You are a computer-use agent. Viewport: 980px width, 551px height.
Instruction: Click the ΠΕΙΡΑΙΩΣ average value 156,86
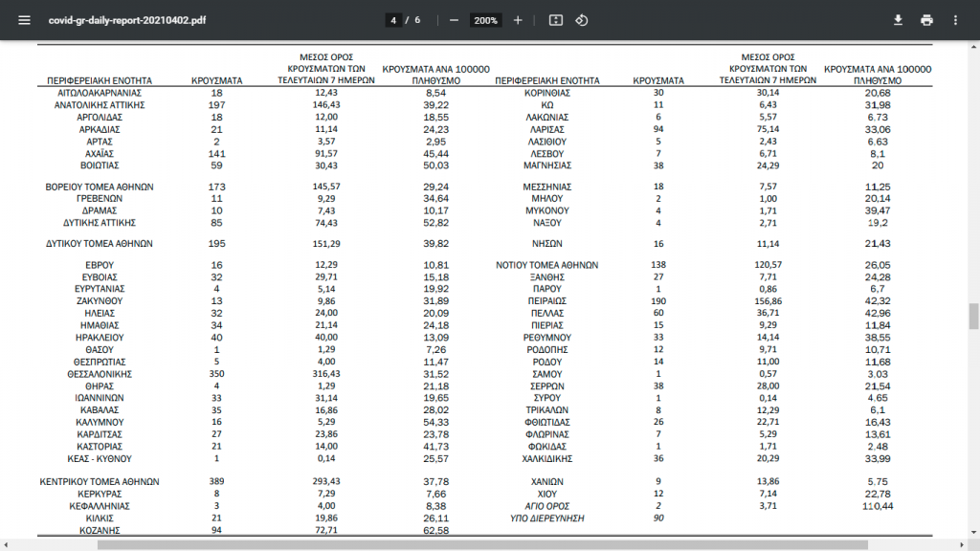pyautogui.click(x=768, y=301)
